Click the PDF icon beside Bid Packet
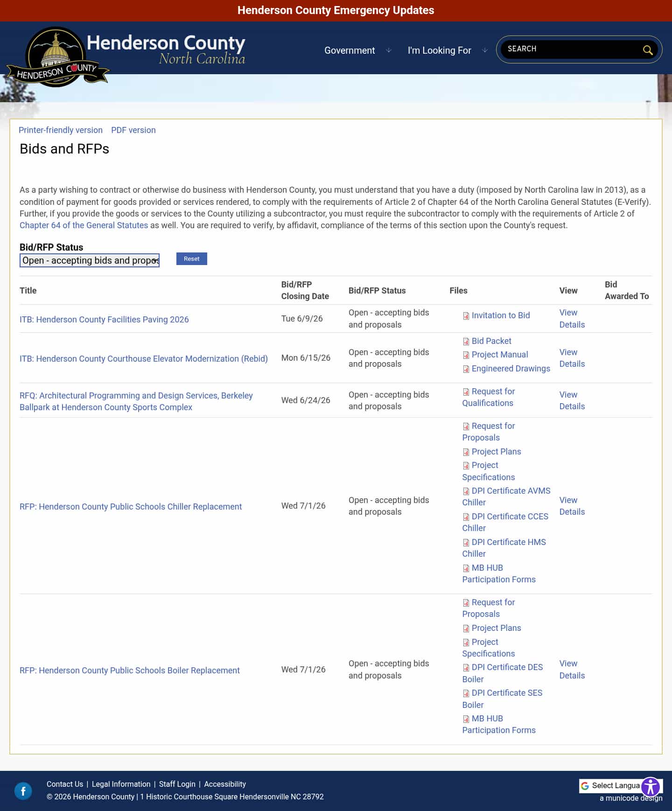The image size is (672, 811). pyautogui.click(x=466, y=342)
